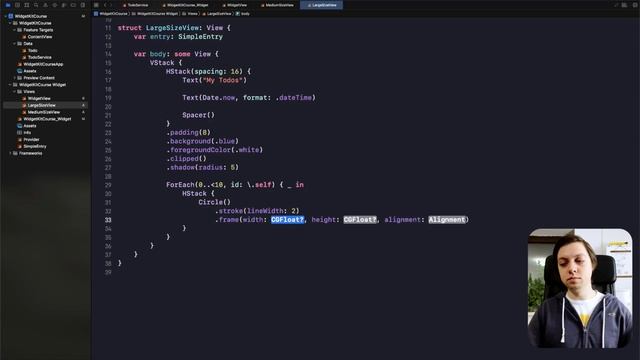
Task: Click line number 33 in the gutter
Action: (108, 220)
